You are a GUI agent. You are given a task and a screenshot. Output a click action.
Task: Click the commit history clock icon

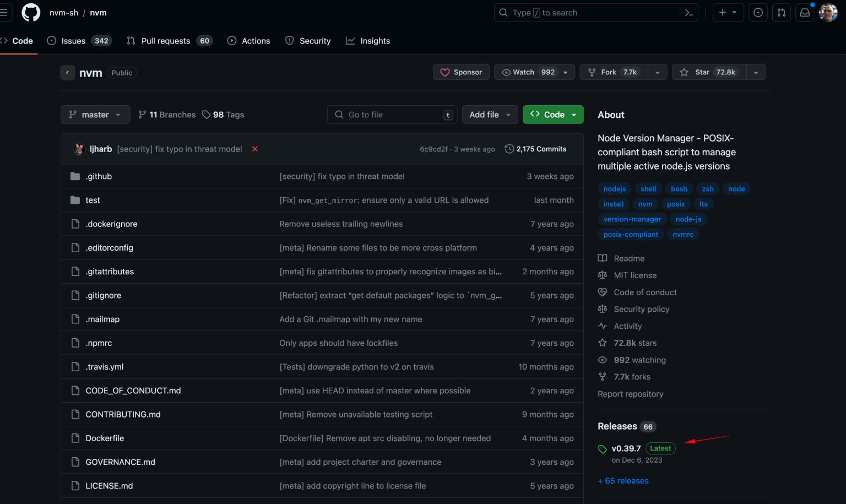pos(508,149)
